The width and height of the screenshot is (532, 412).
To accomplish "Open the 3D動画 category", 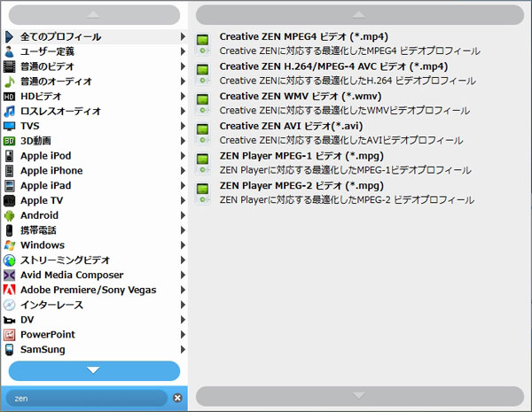I will coord(95,141).
